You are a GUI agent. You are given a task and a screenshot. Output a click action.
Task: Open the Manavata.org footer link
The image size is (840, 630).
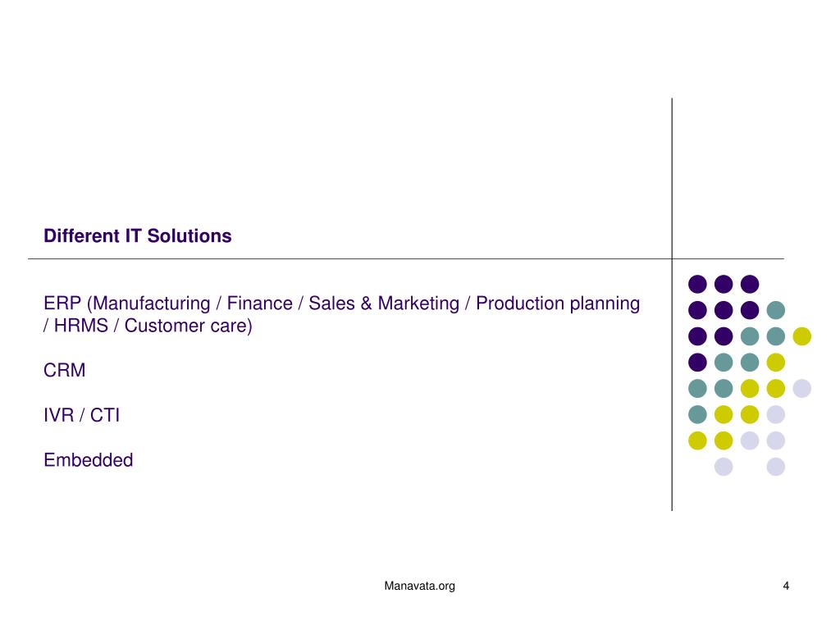coord(419,586)
